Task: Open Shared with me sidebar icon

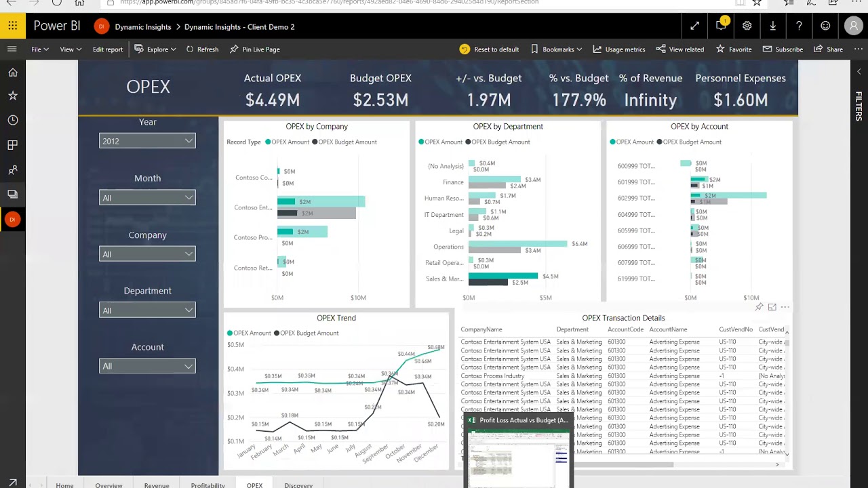Action: (13, 170)
